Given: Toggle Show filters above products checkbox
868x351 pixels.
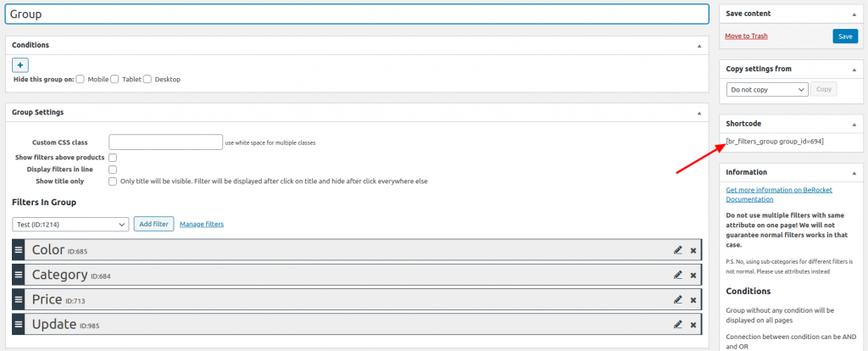Looking at the screenshot, I should point(113,158).
